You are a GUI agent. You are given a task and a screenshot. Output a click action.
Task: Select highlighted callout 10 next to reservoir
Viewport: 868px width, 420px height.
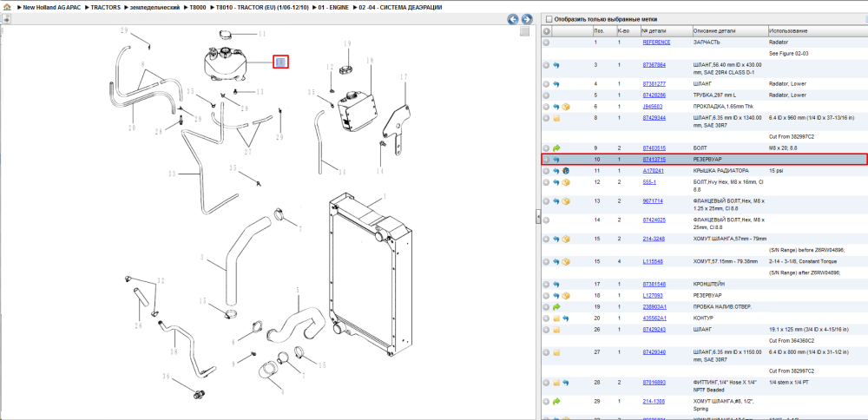281,62
